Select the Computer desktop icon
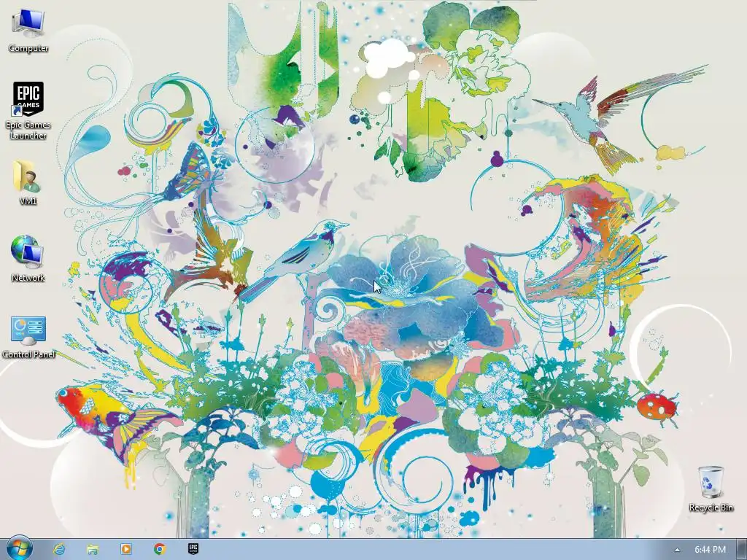Viewport: 747px width, 560px height. point(28,31)
